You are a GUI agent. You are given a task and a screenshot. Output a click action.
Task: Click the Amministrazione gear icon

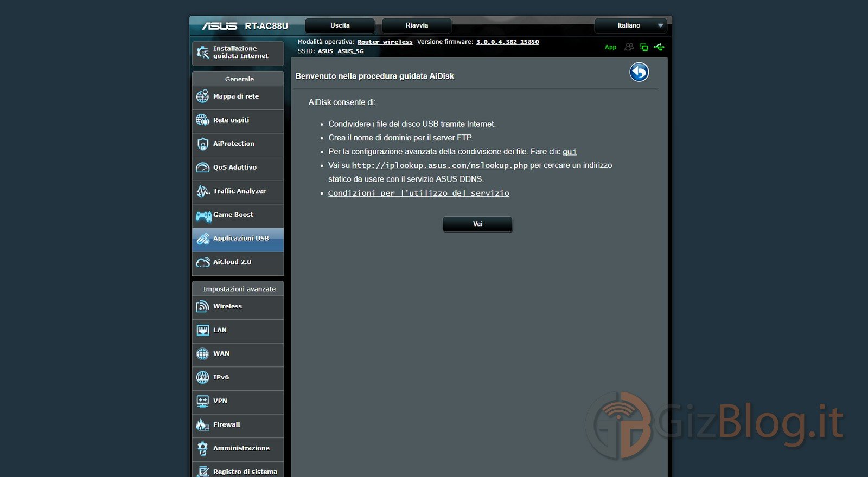202,448
